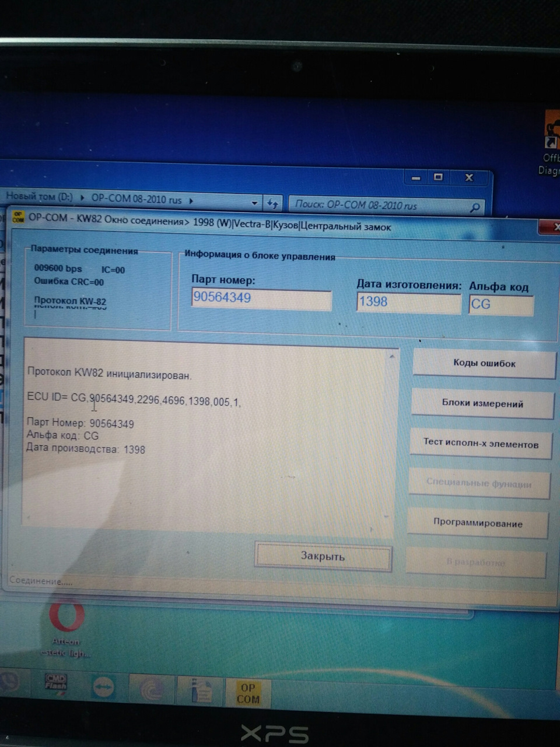560x747 pixels.
Task: Click the OP-COM taskbar icon
Action: [x=247, y=693]
